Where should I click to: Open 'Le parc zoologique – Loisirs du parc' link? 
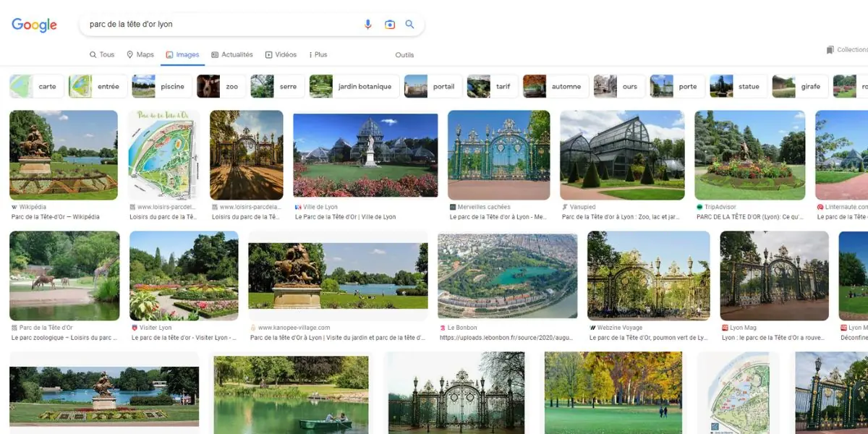[64, 338]
